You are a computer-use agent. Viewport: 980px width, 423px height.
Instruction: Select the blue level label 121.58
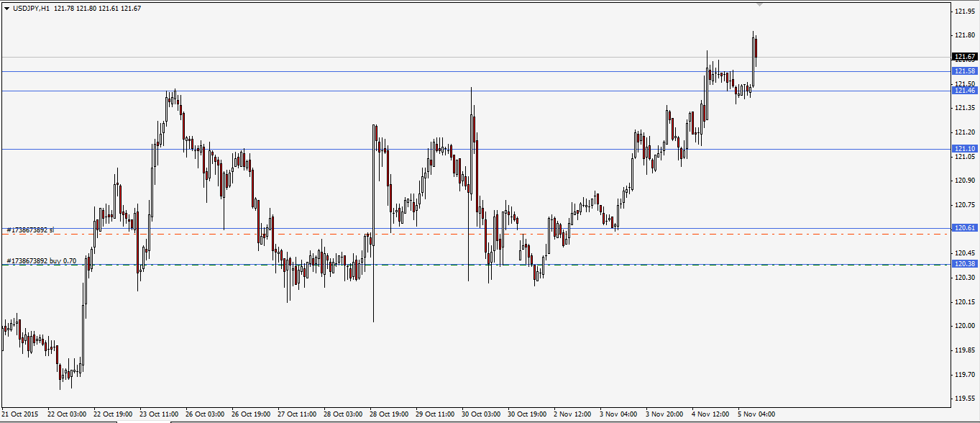964,71
